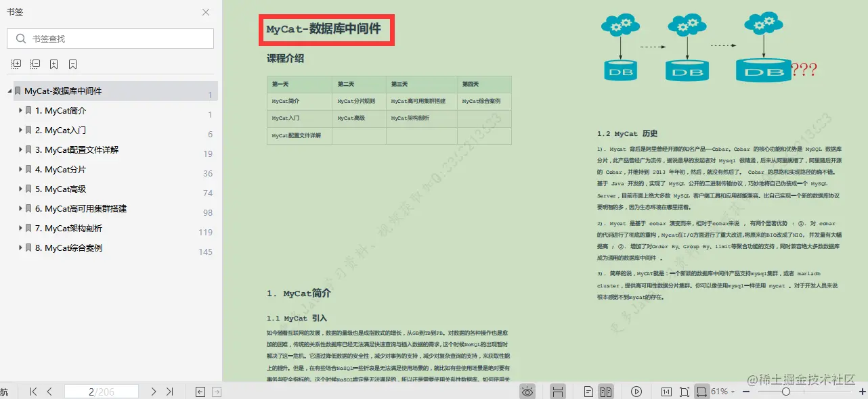Remove the selected bookmark
Viewport: 868px width, 399px height.
point(72,64)
